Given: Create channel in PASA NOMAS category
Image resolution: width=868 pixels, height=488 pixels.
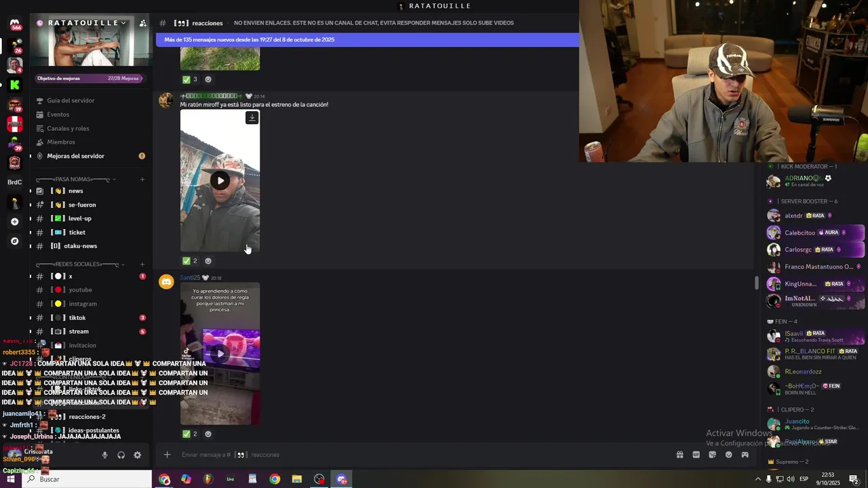Looking at the screenshot, I should [142, 180].
